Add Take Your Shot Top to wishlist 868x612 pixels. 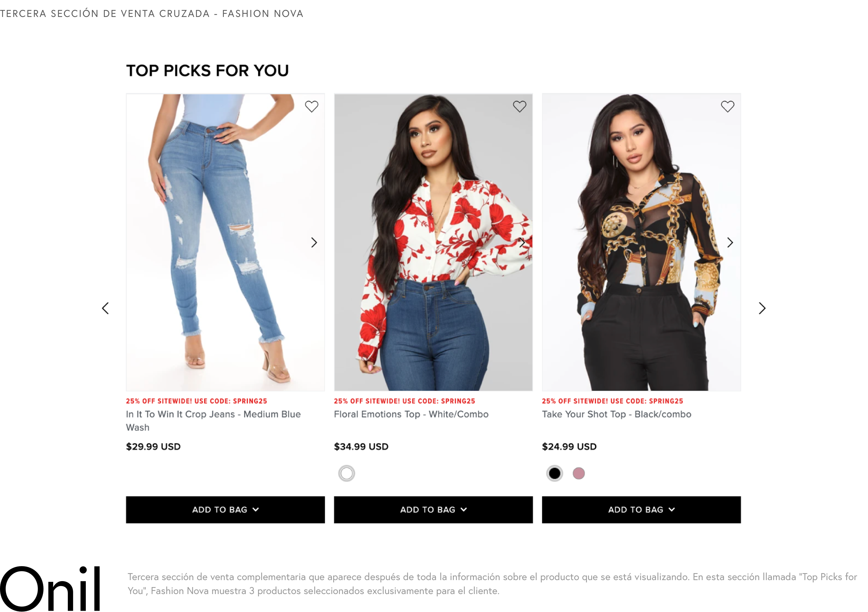727,107
